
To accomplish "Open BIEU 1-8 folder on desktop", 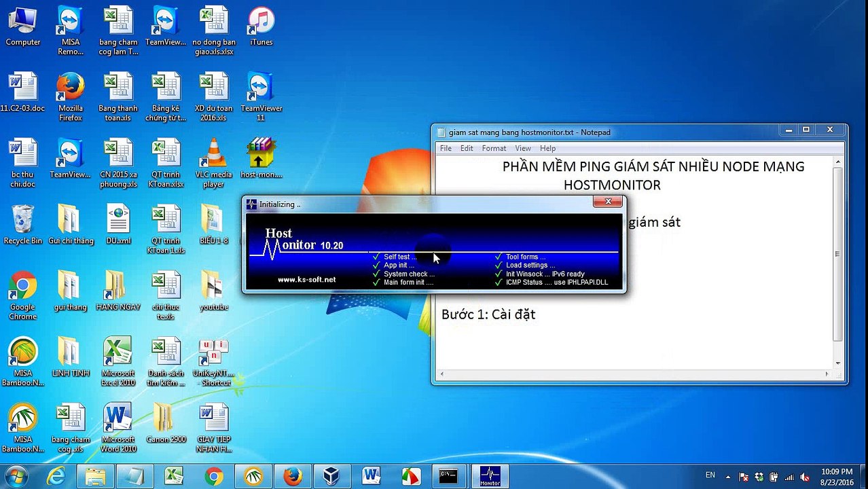I will 213,225.
